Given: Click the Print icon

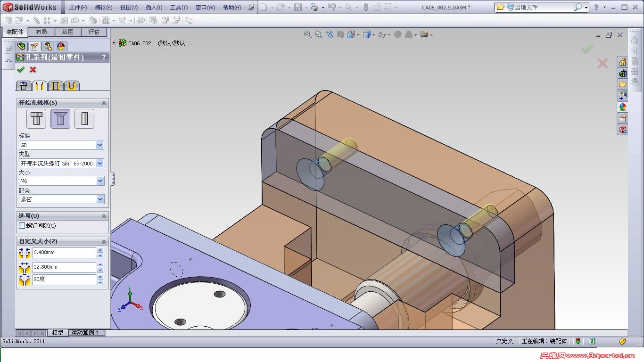Looking at the screenshot, I should pos(314,7).
